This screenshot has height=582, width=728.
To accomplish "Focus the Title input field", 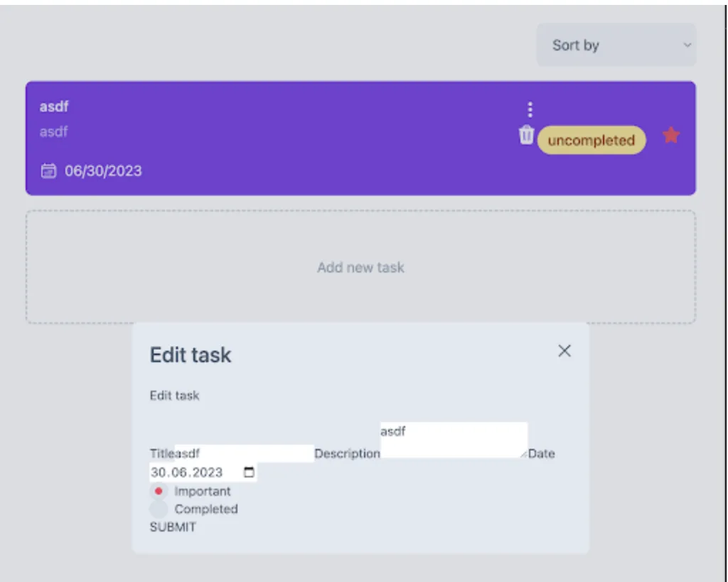I will click(x=244, y=453).
